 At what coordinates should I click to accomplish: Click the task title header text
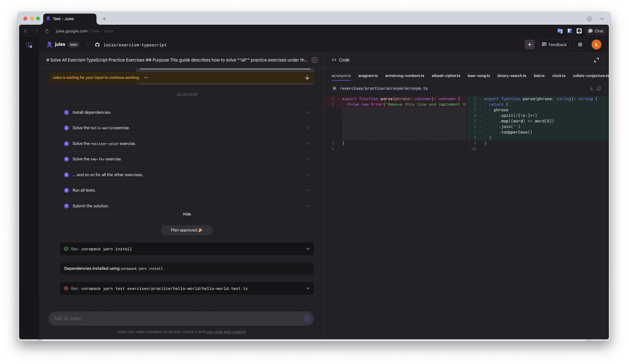(x=177, y=60)
